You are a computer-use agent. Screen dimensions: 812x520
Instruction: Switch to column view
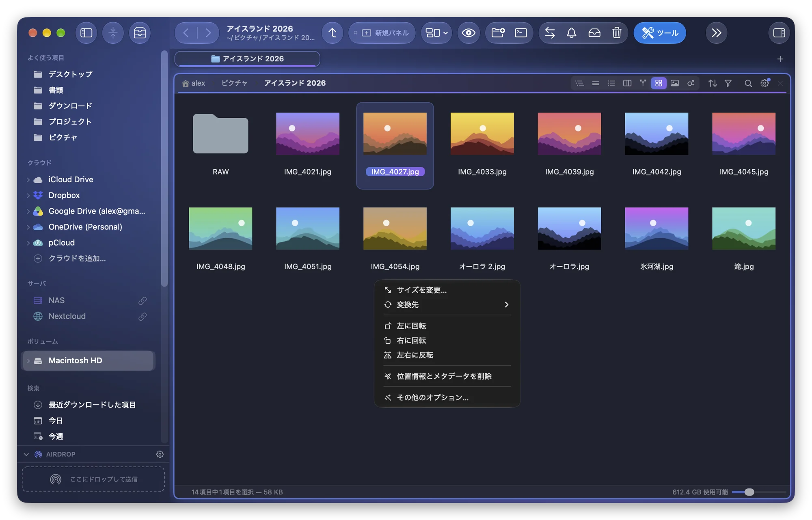627,83
